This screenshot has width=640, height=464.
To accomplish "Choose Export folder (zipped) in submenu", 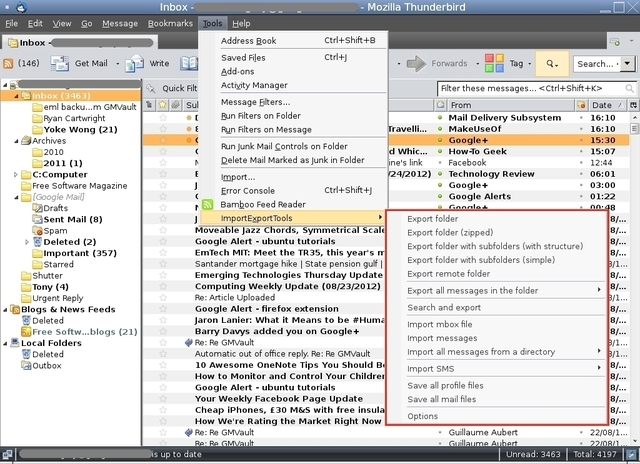I will pos(450,233).
